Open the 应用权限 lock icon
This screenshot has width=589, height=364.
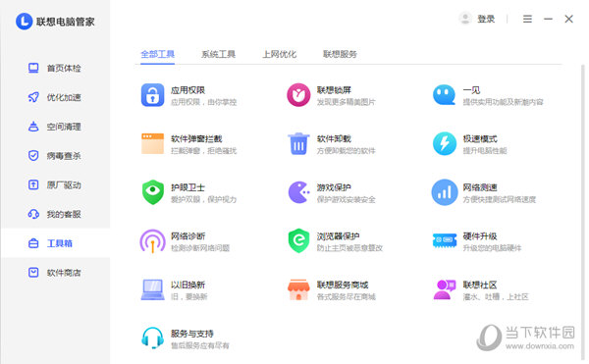[x=152, y=95]
